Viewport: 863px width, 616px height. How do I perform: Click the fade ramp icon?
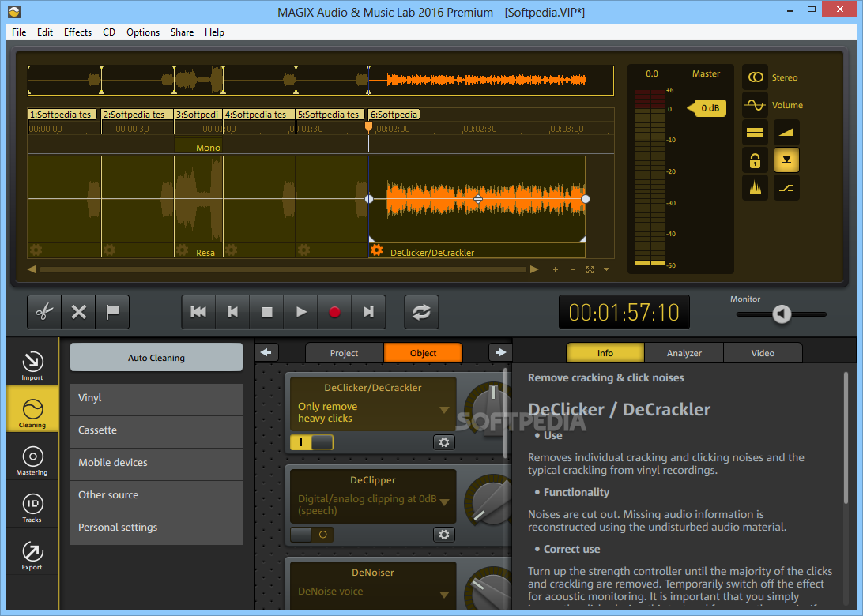786,133
